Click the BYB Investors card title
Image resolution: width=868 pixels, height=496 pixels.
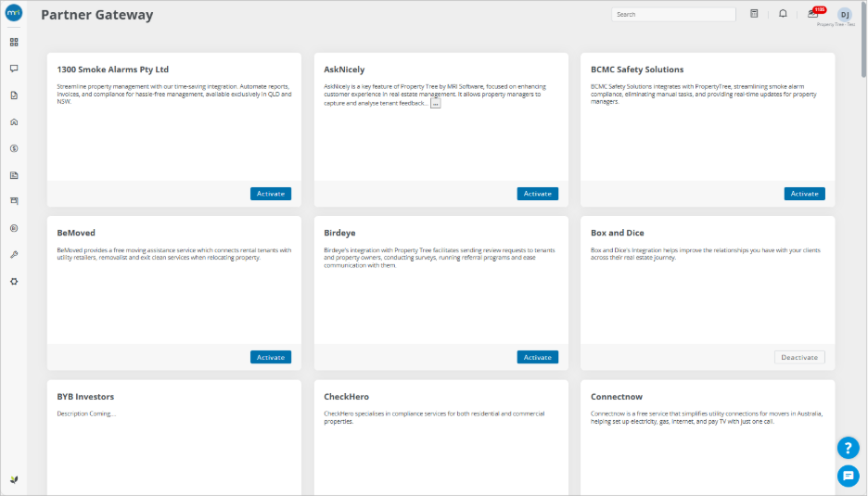(85, 397)
